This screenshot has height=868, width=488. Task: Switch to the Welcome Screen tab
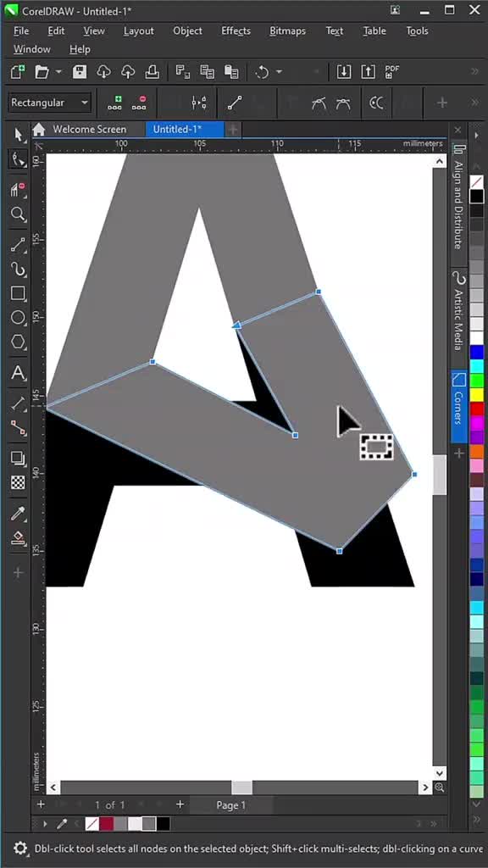click(90, 130)
